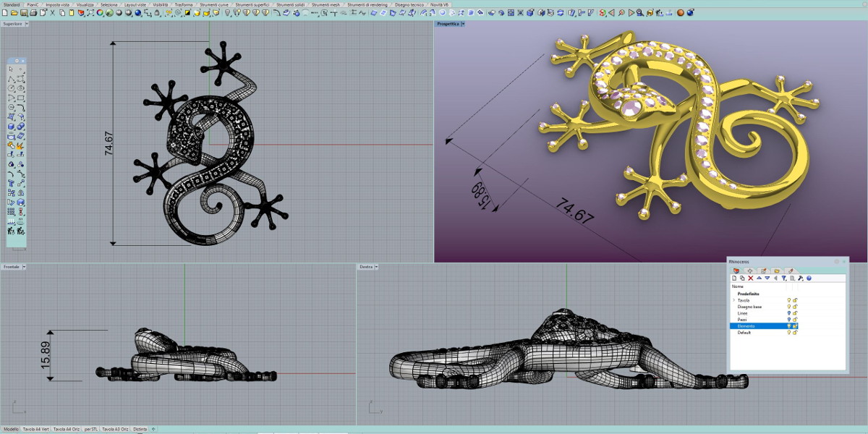
Task: Click the red X delete layer icon
Action: point(750,278)
